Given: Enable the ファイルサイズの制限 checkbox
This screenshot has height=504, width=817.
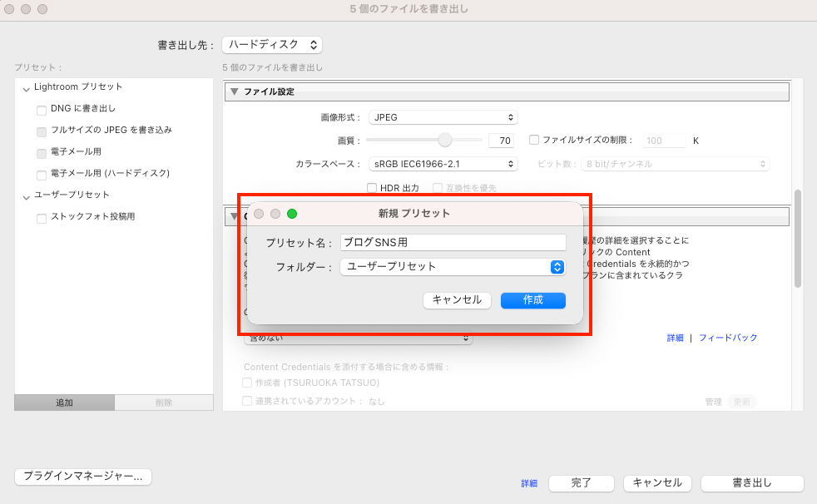Looking at the screenshot, I should coord(533,140).
